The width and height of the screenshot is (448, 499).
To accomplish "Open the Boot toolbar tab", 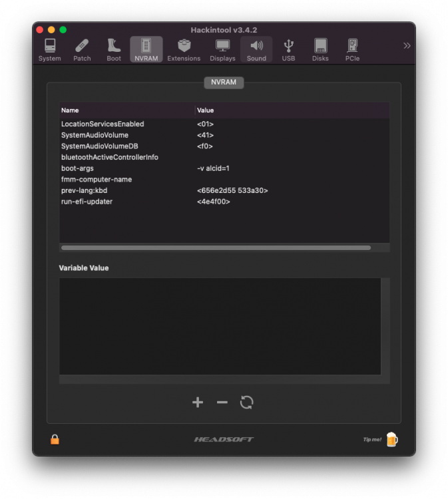I will [114, 50].
